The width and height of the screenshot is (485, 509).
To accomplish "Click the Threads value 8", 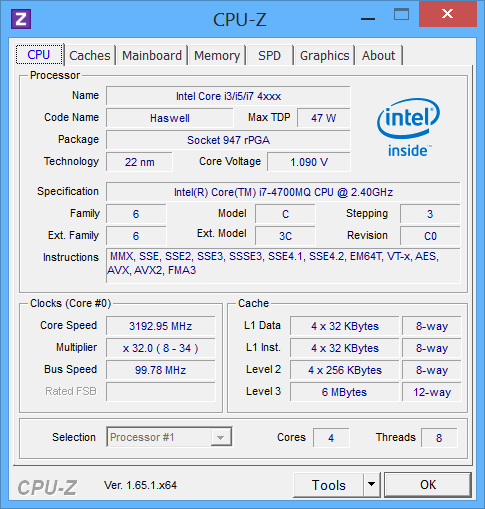I will pos(439,437).
